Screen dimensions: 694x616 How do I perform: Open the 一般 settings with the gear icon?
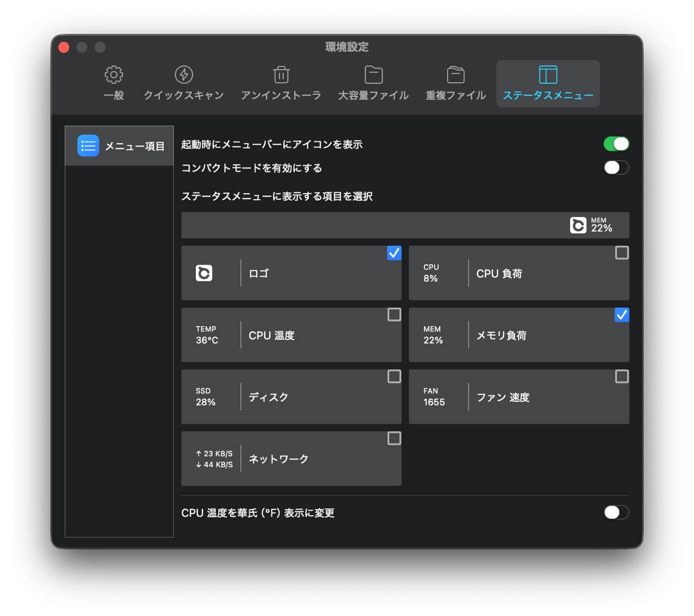coord(113,74)
